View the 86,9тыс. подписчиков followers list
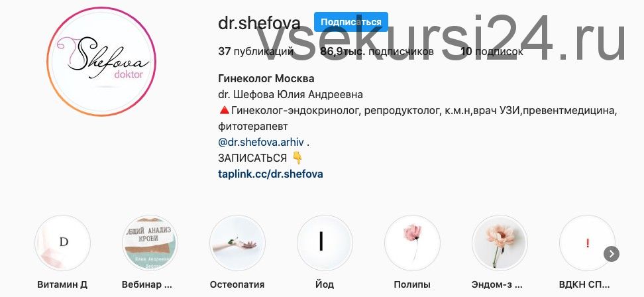The image size is (644, 297). coord(376,52)
